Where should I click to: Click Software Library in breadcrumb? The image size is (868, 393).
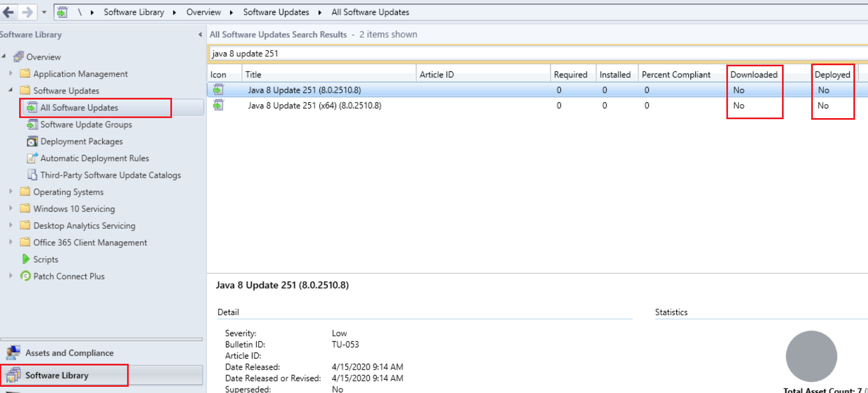pos(134,12)
